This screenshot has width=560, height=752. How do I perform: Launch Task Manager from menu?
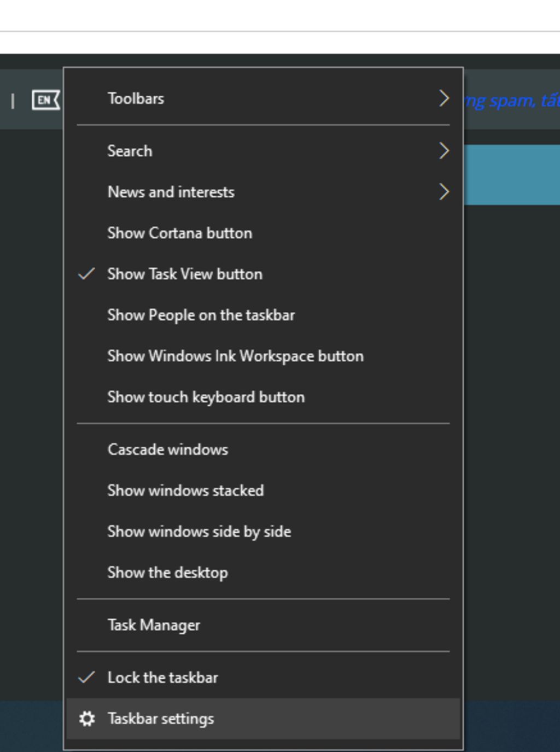coord(263,625)
